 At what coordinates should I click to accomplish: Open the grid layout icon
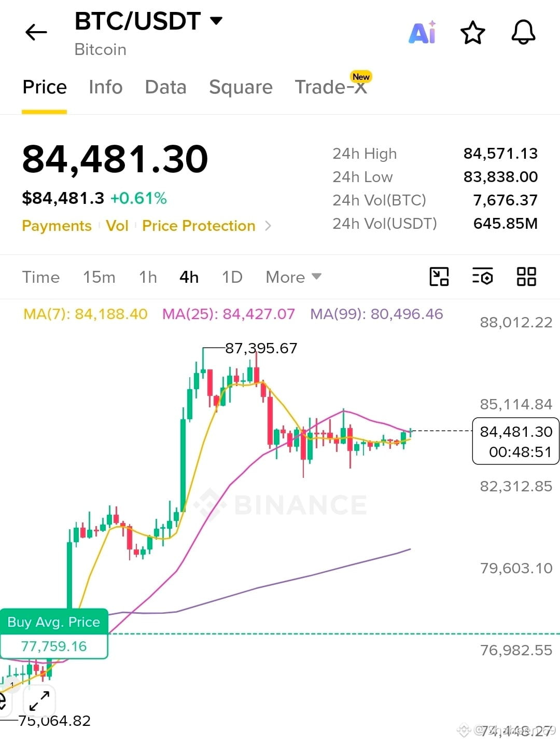[x=526, y=277]
